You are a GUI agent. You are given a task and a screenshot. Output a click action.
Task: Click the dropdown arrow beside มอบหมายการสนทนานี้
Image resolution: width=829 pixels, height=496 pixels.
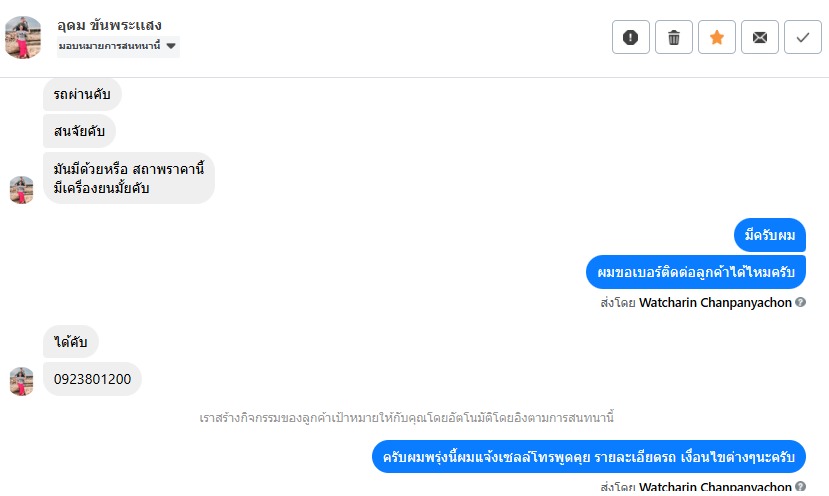tap(171, 45)
